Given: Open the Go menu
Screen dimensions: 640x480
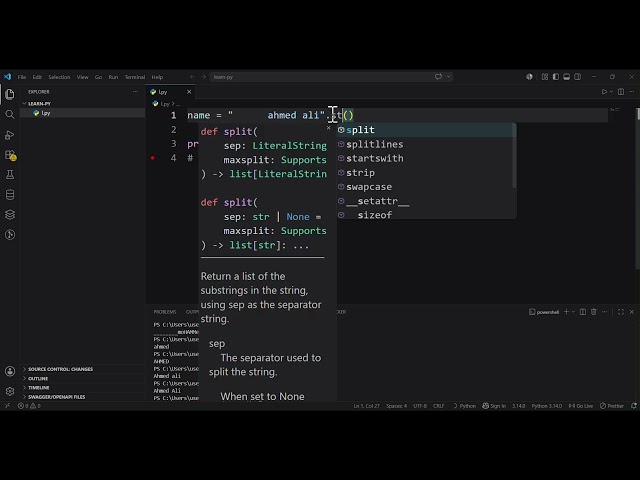Looking at the screenshot, I should (x=98, y=77).
